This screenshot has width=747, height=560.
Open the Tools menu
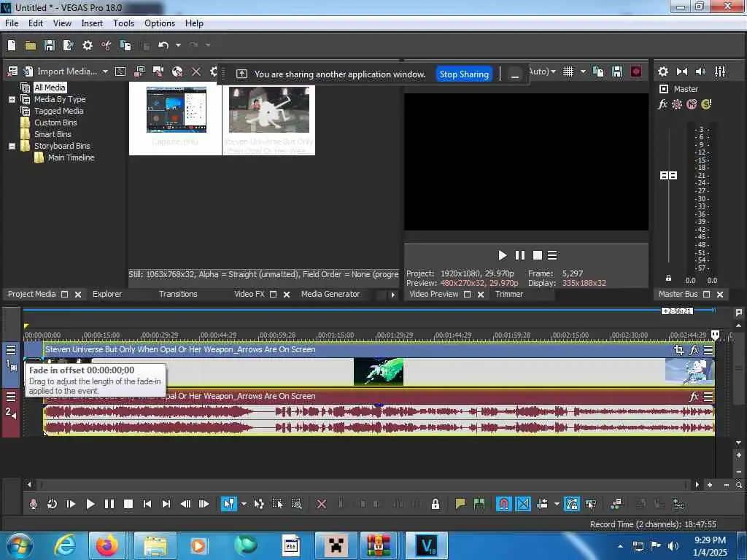(x=123, y=23)
